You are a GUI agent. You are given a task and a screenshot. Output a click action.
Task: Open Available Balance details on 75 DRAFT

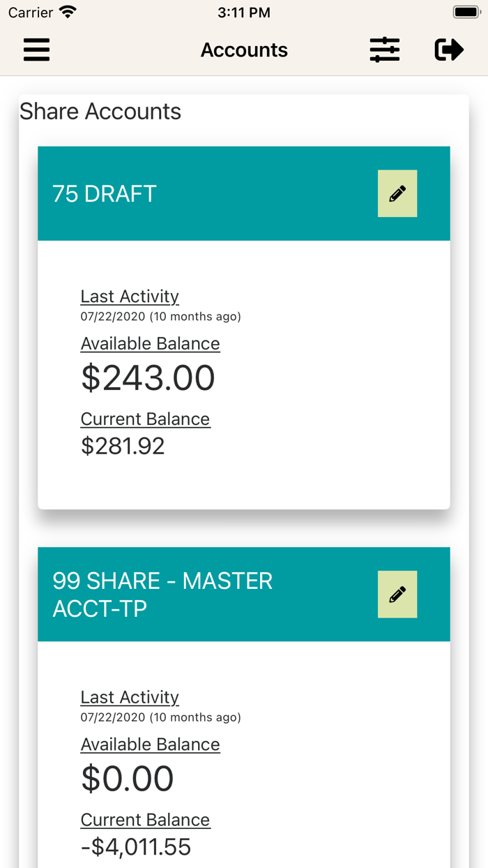[150, 343]
